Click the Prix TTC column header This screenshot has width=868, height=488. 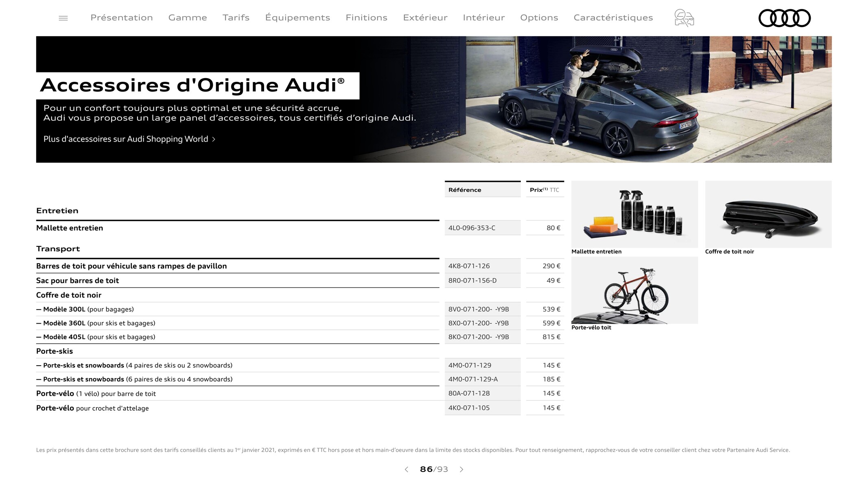pyautogui.click(x=545, y=190)
